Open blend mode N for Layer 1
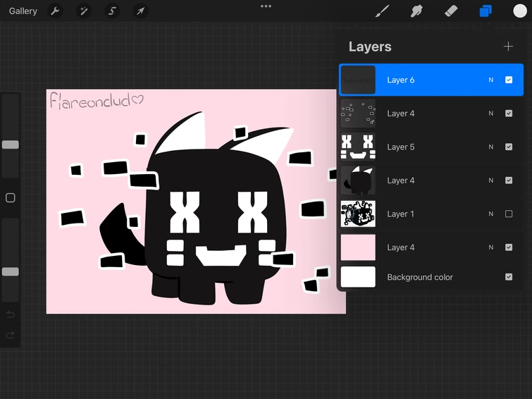532x399 pixels. (491, 214)
